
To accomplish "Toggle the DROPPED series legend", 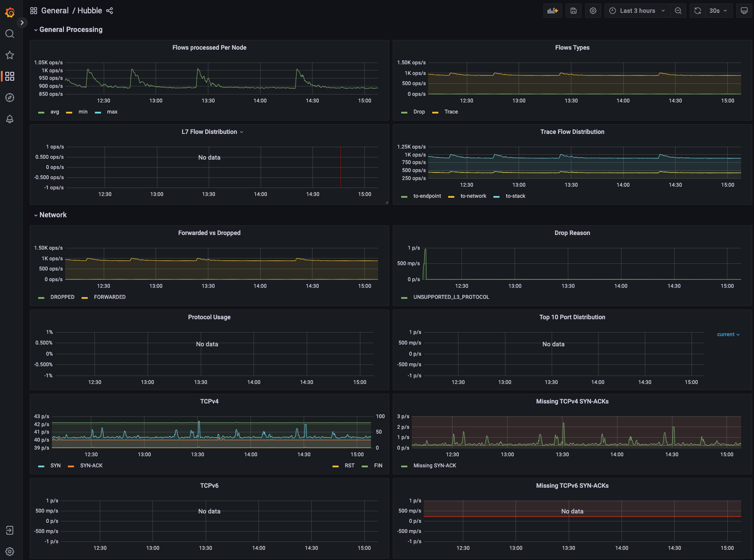I will click(x=62, y=297).
